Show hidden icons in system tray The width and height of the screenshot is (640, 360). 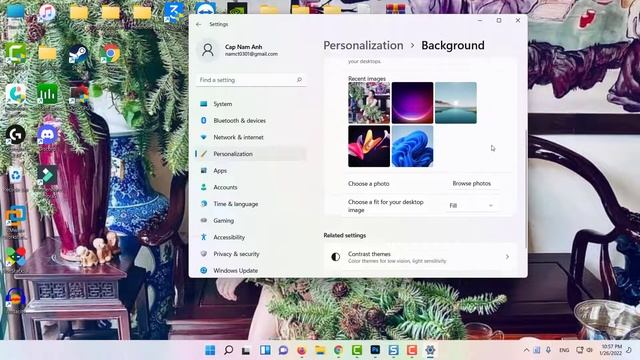click(x=526, y=350)
